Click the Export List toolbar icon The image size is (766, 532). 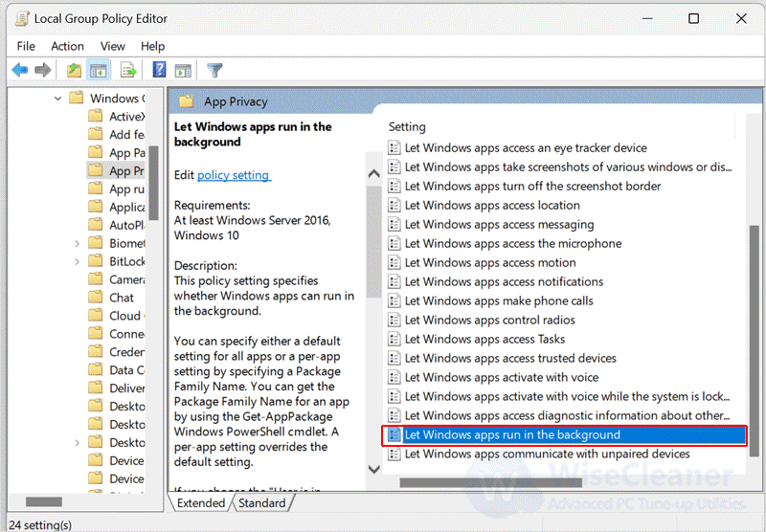point(128,70)
